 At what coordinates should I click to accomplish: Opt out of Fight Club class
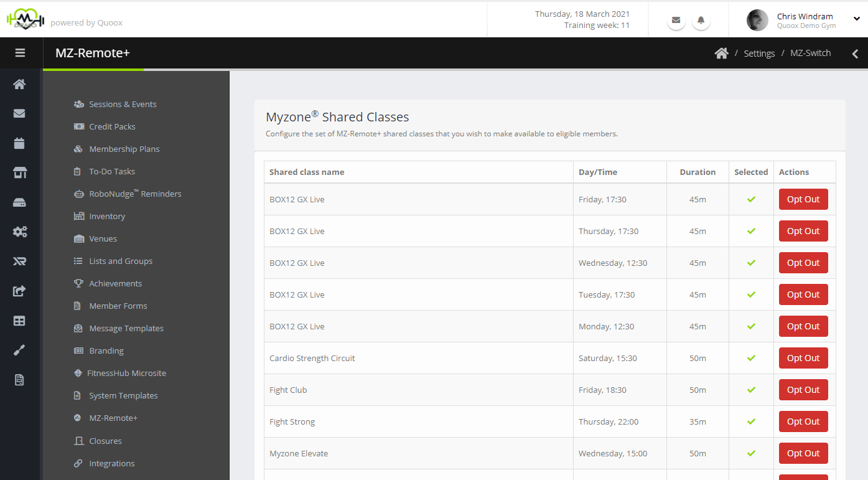[803, 390]
